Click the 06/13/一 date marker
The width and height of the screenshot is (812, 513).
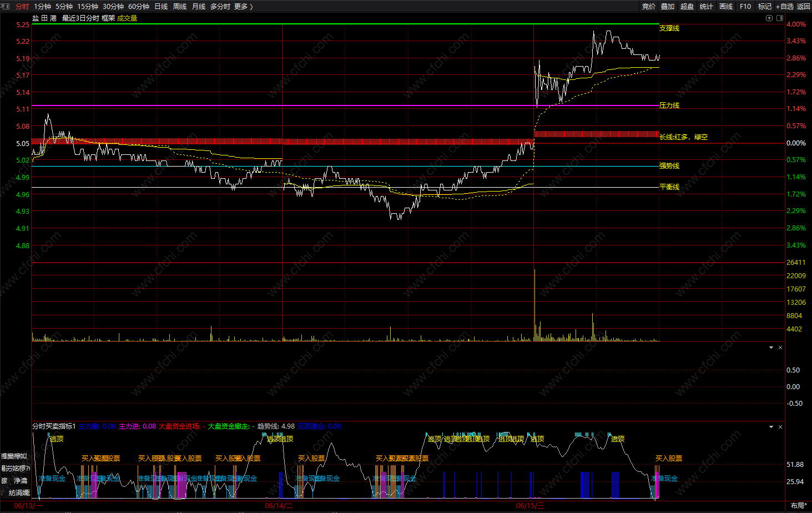pos(28,506)
